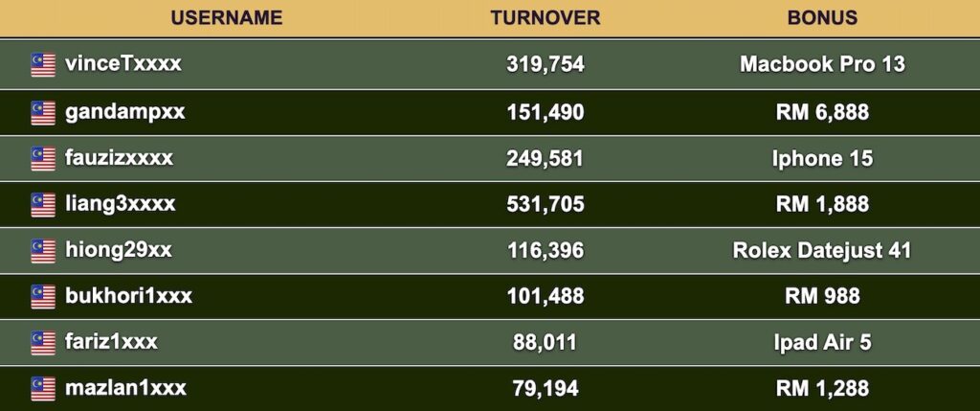Screen dimensions: 980x411
Task: Select the 531,705 turnover value
Action: (545, 205)
